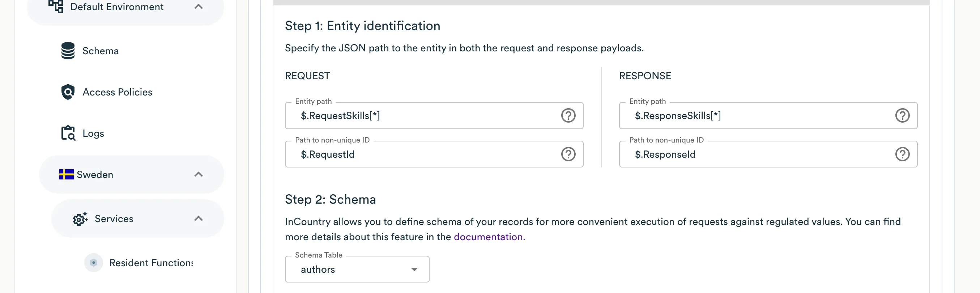Click help icon for response Entity path

pos(902,115)
